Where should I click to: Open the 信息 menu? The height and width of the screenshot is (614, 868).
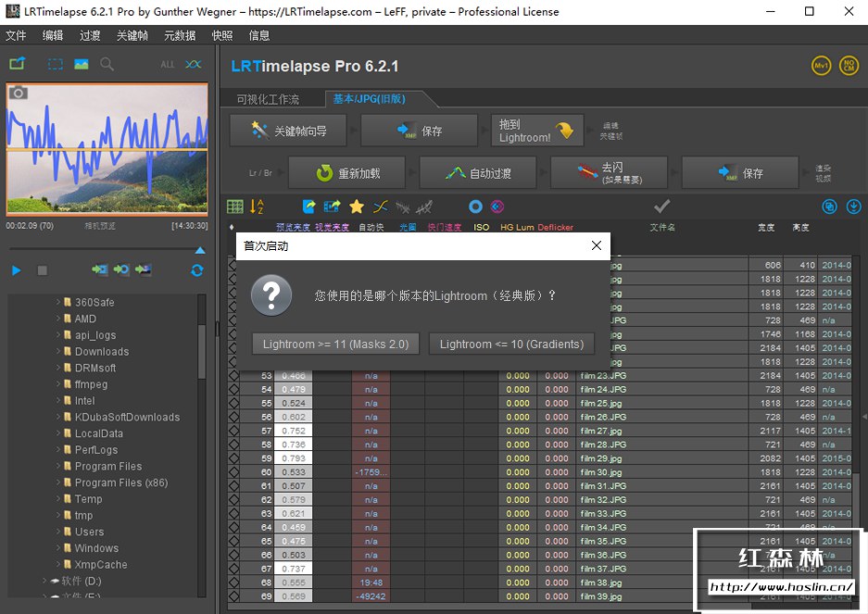tap(259, 35)
